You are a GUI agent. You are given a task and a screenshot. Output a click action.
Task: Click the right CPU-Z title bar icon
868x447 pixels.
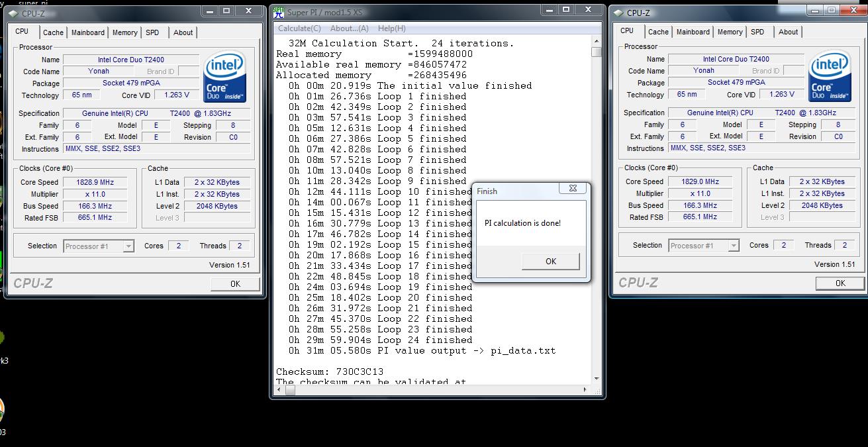point(618,13)
